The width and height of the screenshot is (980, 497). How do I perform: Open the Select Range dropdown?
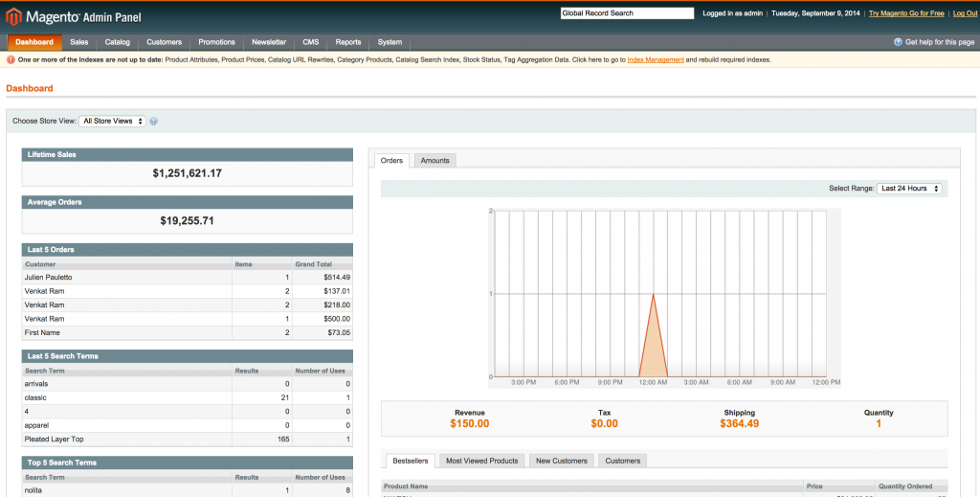909,189
